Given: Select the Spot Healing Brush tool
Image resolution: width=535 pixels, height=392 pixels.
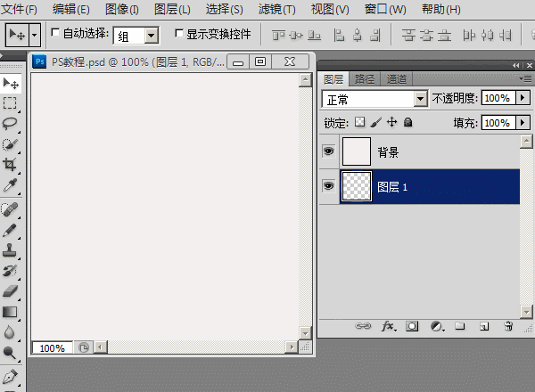Looking at the screenshot, I should pos(10,209).
